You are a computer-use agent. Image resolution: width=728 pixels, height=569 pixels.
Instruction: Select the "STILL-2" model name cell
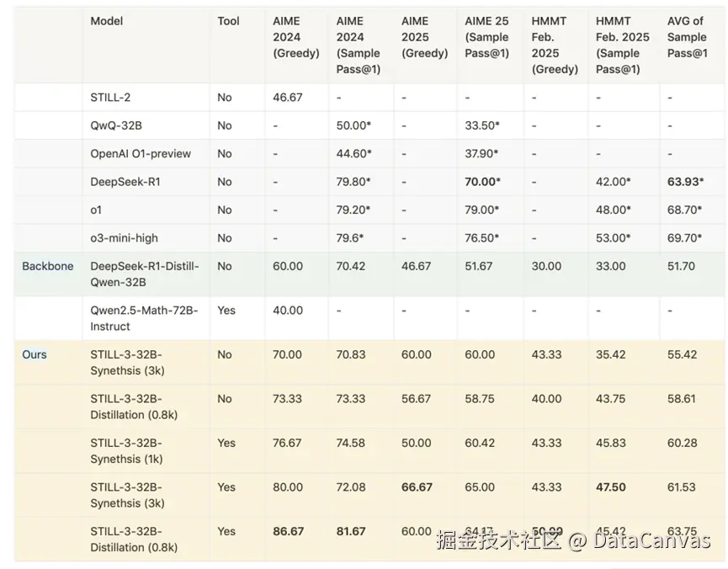click(x=110, y=98)
